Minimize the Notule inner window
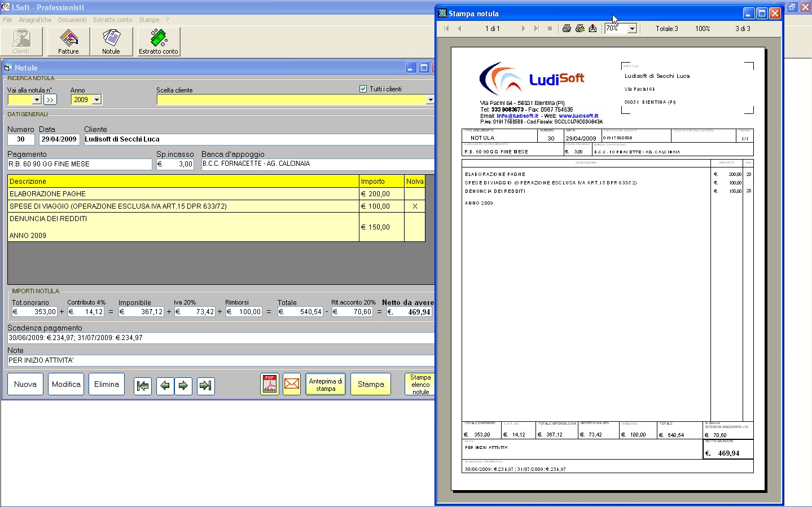 pyautogui.click(x=411, y=68)
